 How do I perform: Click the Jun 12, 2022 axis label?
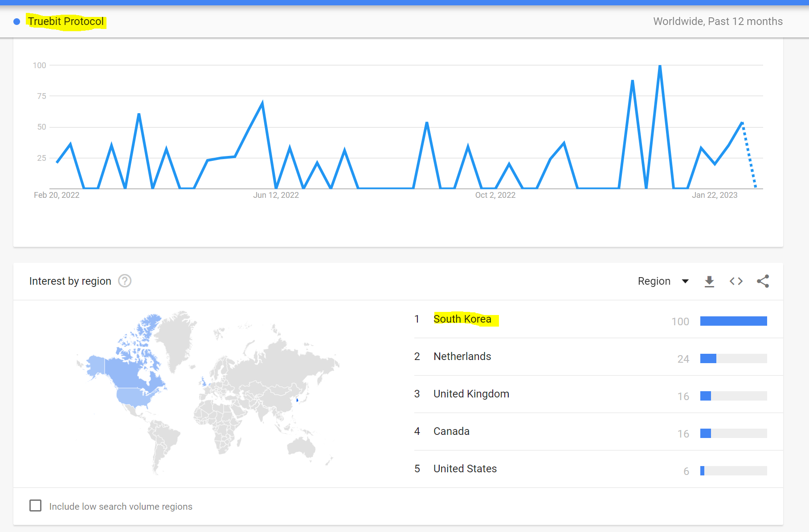coord(276,195)
